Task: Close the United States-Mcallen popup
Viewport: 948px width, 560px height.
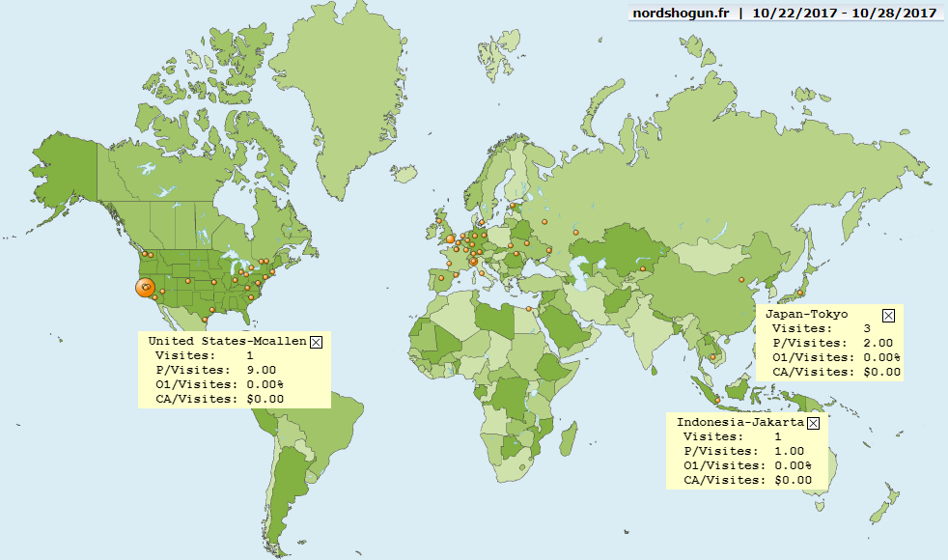Action: pos(316,343)
